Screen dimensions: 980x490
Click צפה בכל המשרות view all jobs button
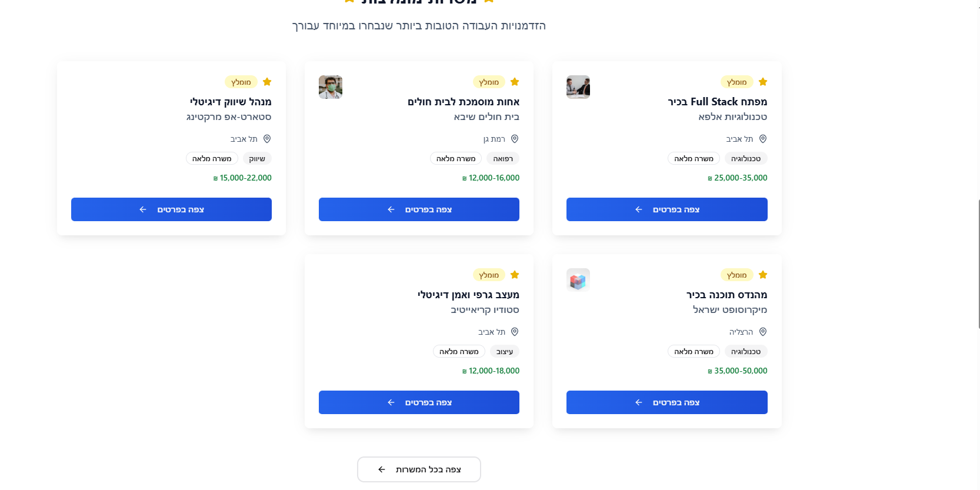point(419,469)
